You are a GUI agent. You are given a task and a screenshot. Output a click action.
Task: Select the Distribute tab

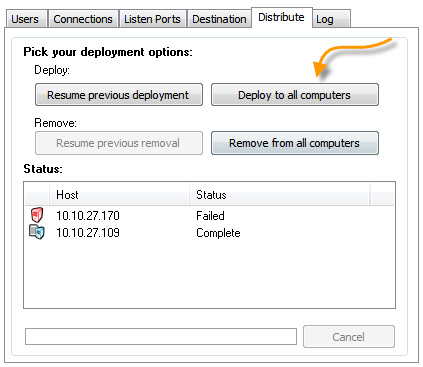[x=281, y=17]
